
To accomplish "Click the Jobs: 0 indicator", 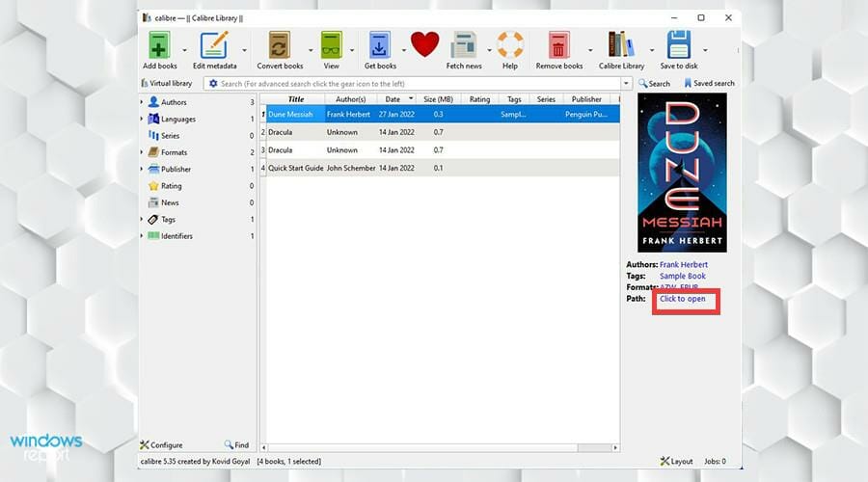I will coord(715,461).
